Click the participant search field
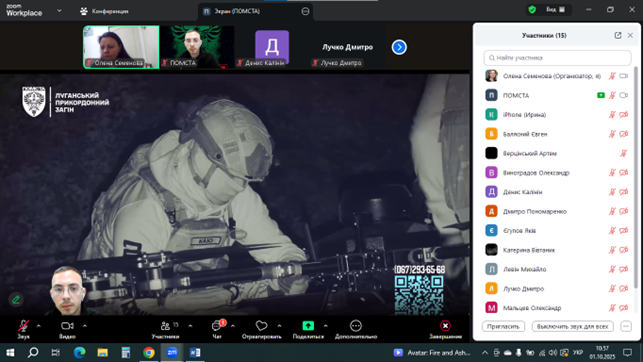This screenshot has height=362, width=643. coord(557,58)
